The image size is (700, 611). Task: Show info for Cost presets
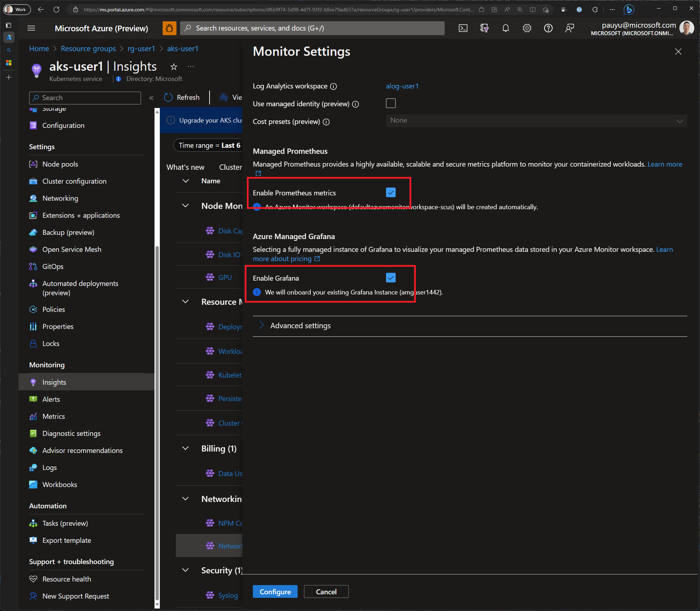326,122
